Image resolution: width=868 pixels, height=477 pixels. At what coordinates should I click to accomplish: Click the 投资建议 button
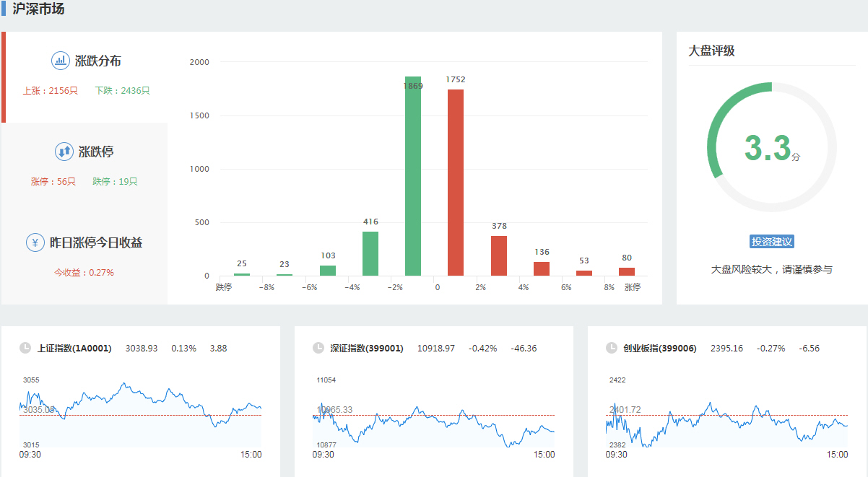pyautogui.click(x=772, y=242)
